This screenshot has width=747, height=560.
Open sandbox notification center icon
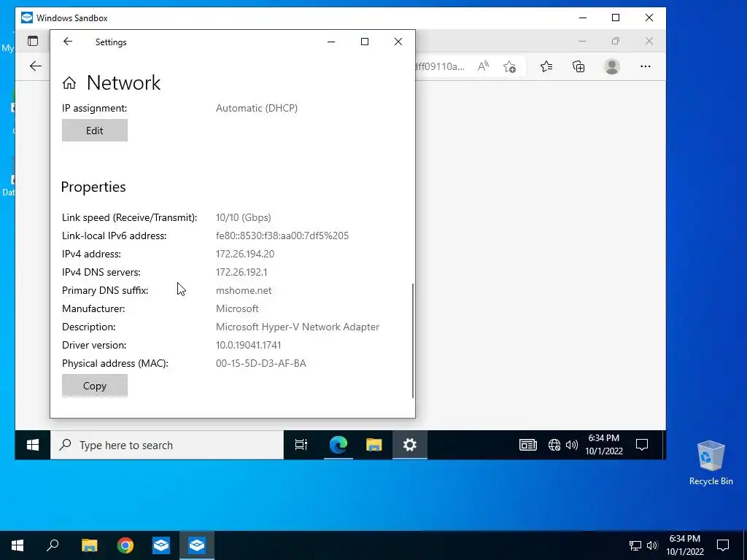tap(642, 445)
